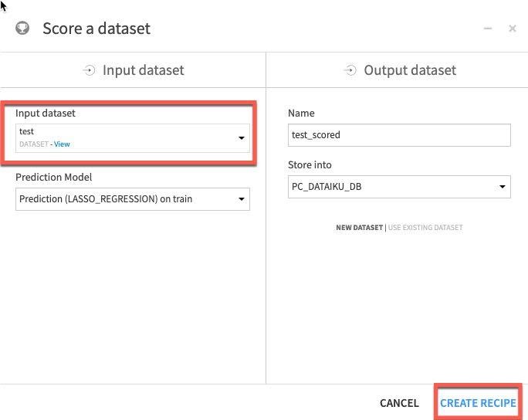Click the CREATE RECIPE button
Viewport: 528px width, 420px height.
(478, 403)
